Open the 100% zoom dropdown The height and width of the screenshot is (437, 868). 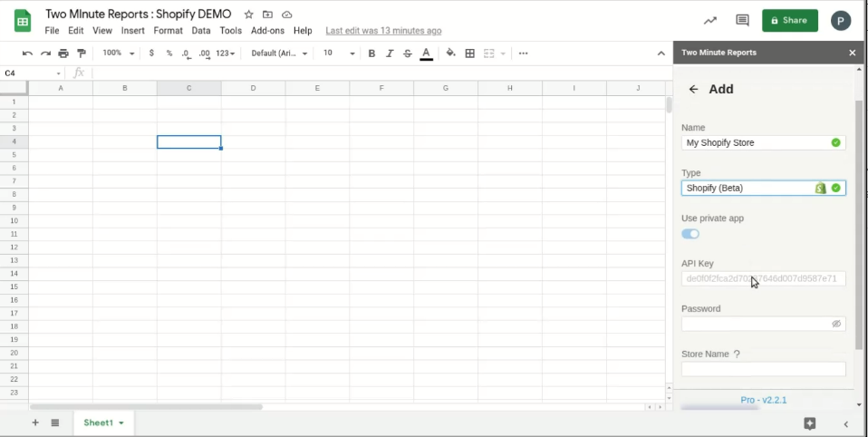pyautogui.click(x=119, y=53)
